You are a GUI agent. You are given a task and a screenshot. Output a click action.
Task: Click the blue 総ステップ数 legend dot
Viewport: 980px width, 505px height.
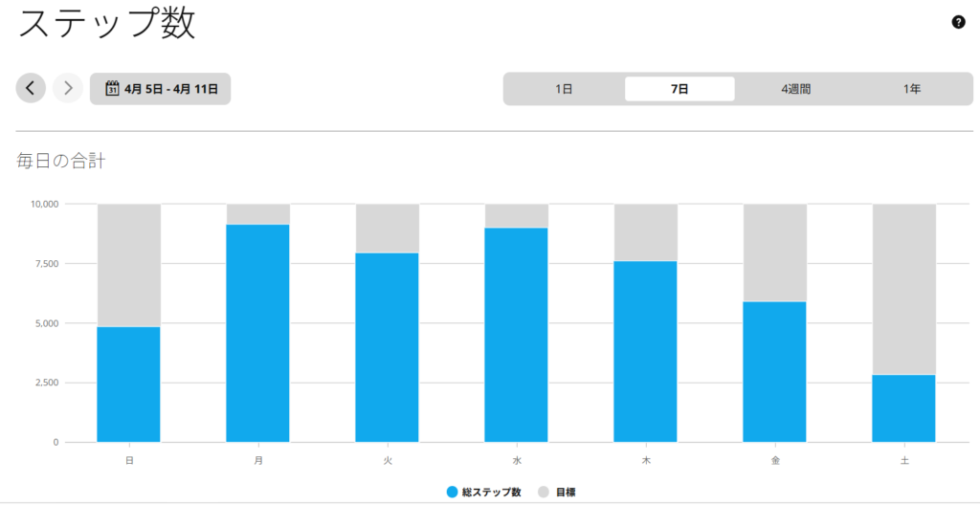(452, 492)
